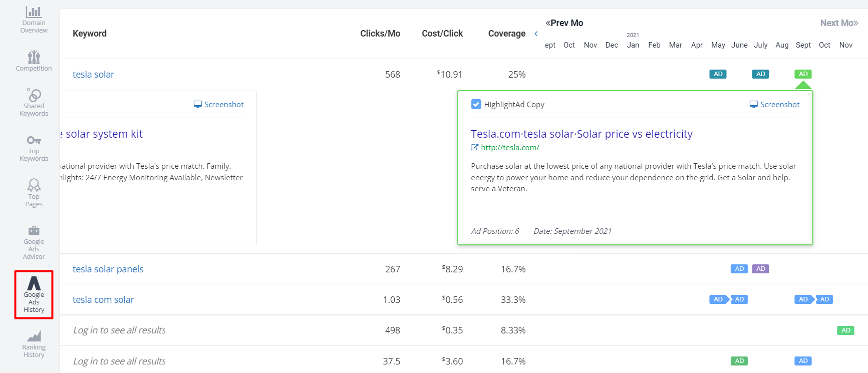Open Shared Keywords in sidebar

(x=34, y=102)
